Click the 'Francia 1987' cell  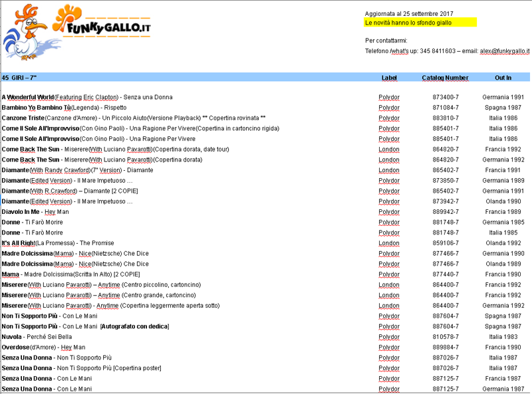click(x=503, y=379)
